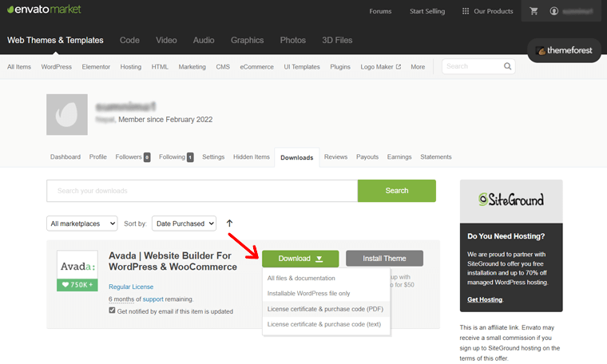This screenshot has width=607, height=364.
Task: Switch to the Profile tab
Action: pyautogui.click(x=98, y=157)
